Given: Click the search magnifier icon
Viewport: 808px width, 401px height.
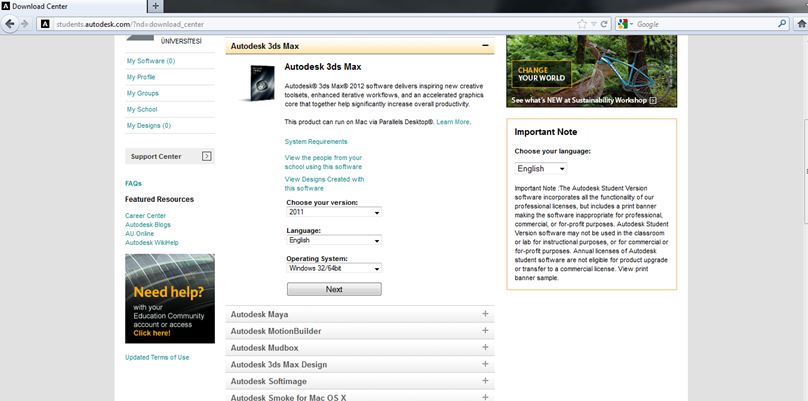Looking at the screenshot, I should (782, 24).
